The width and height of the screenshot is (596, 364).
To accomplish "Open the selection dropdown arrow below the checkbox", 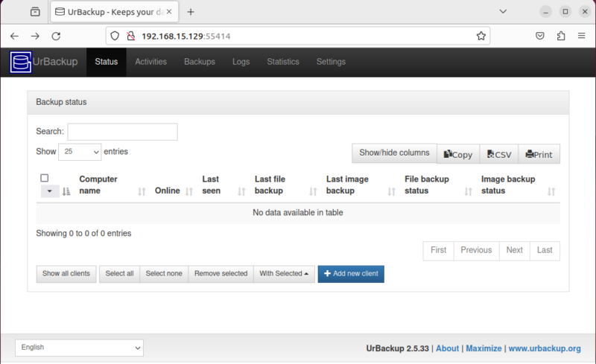I will pos(50,191).
